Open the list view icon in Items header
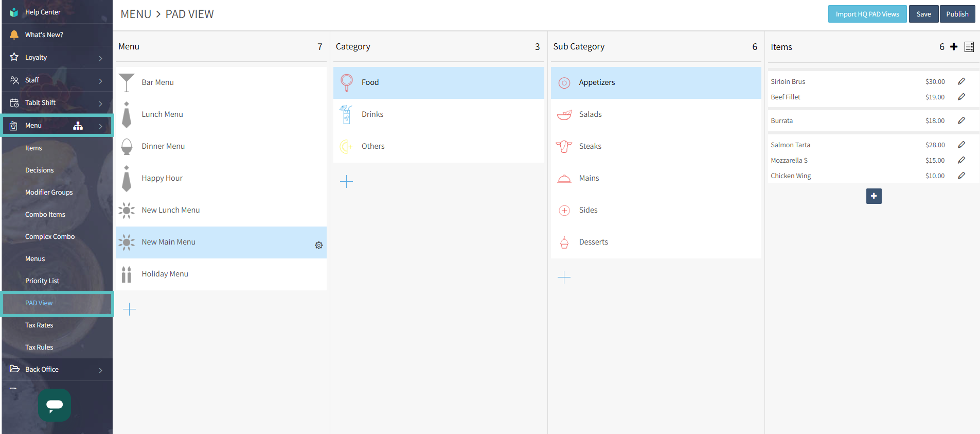The height and width of the screenshot is (434, 980). 969,47
